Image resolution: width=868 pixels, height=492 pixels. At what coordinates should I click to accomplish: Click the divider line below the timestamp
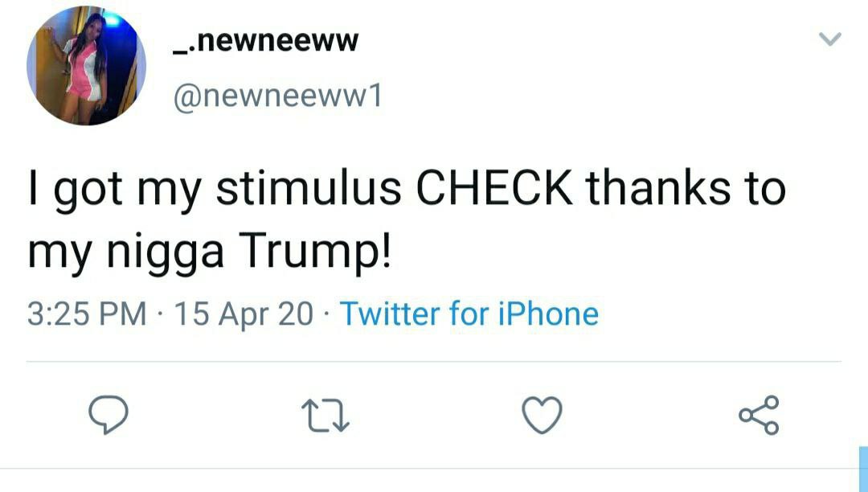(x=434, y=362)
